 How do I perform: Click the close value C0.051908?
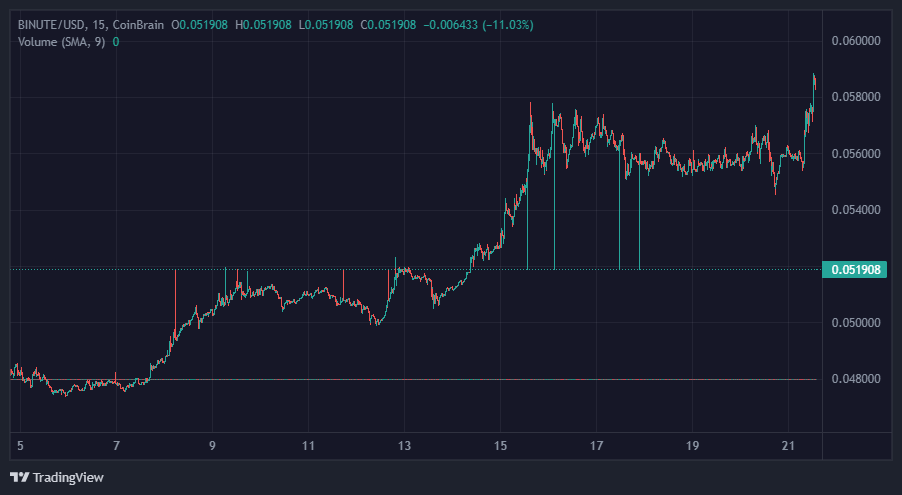click(x=388, y=25)
